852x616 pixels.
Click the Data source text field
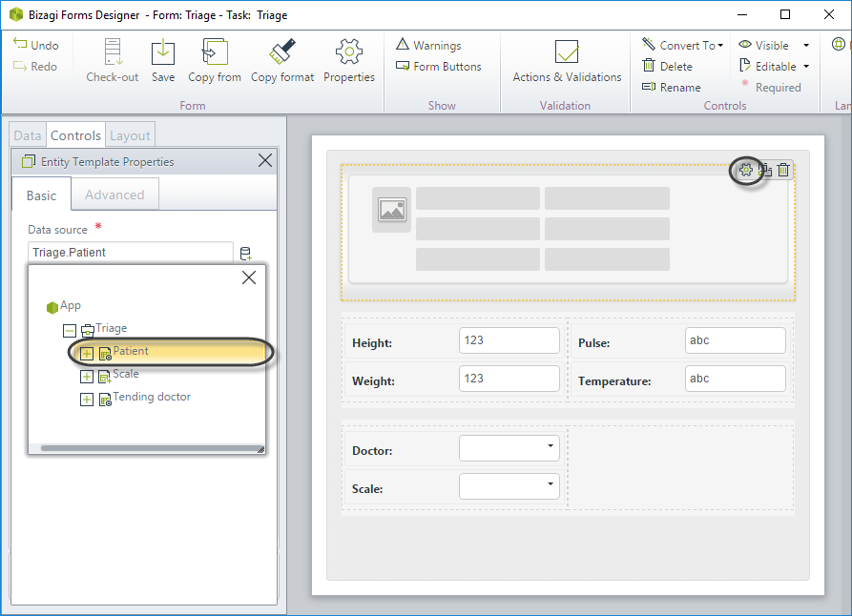(131, 253)
